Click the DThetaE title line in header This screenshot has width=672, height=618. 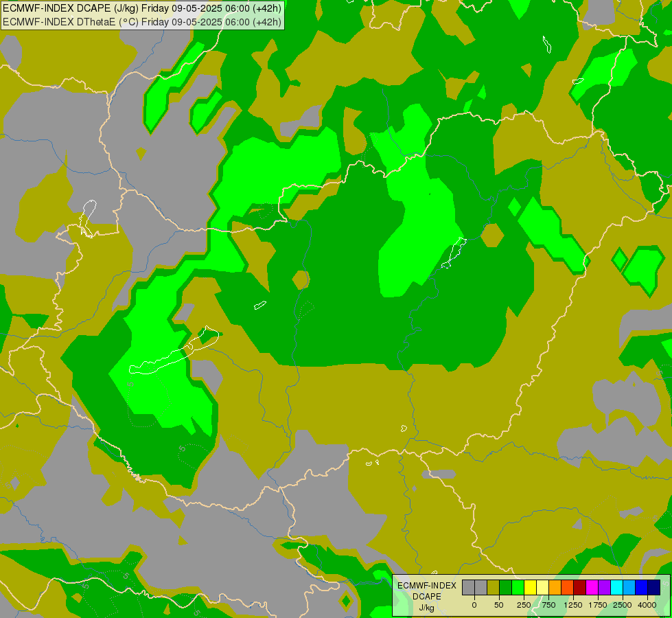tap(142, 22)
